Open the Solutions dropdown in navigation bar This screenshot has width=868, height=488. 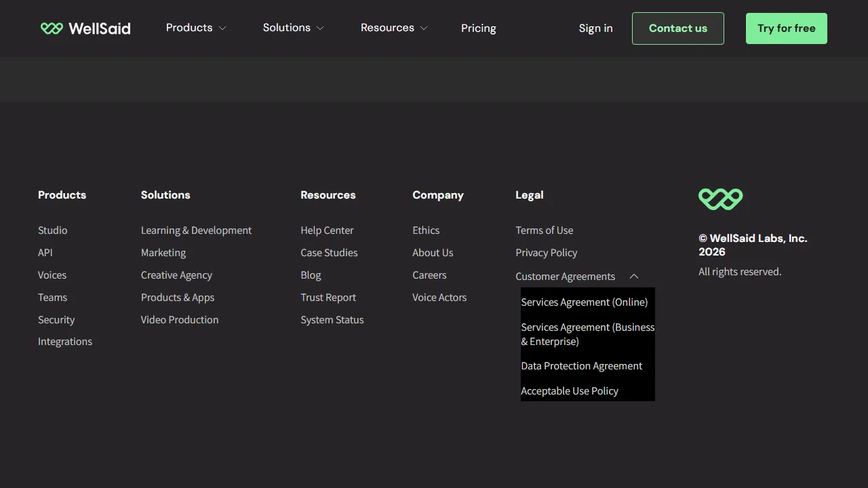pyautogui.click(x=294, y=28)
